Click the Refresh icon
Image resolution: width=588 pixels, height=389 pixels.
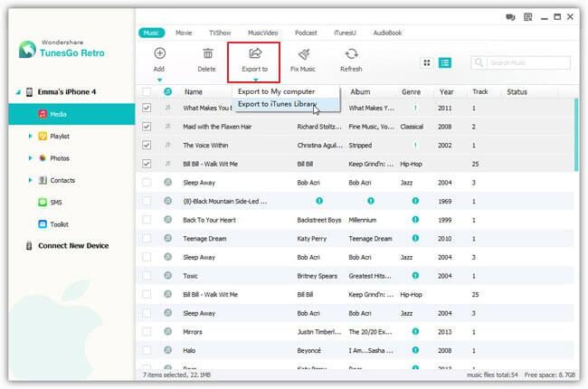(x=351, y=54)
